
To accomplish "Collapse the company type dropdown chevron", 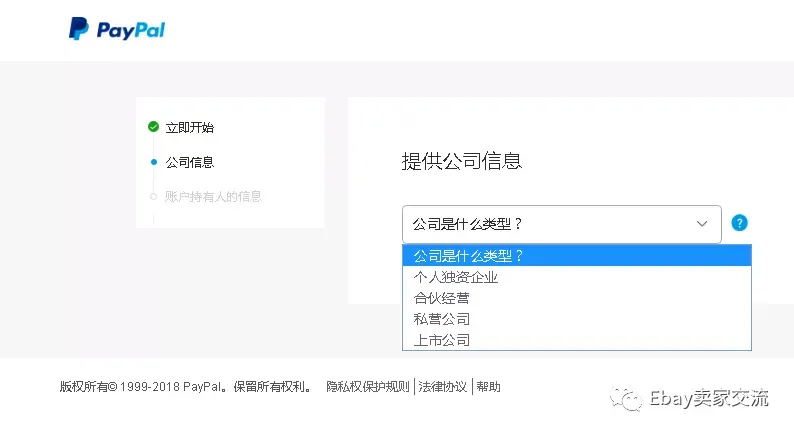I will [x=702, y=224].
